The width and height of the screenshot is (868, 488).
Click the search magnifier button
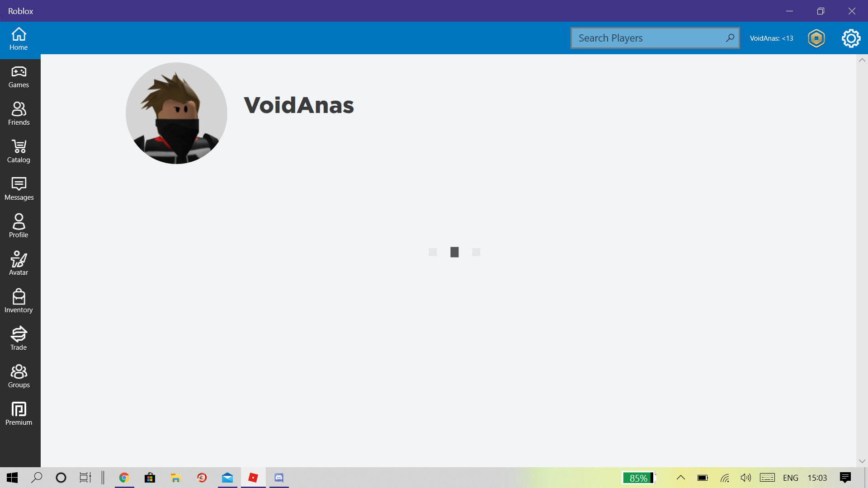tap(729, 38)
